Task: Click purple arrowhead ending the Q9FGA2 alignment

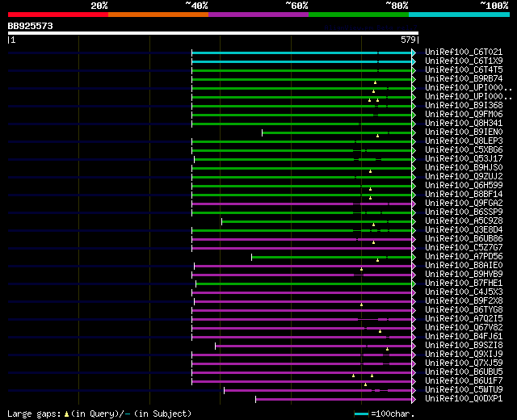Action: [414, 204]
